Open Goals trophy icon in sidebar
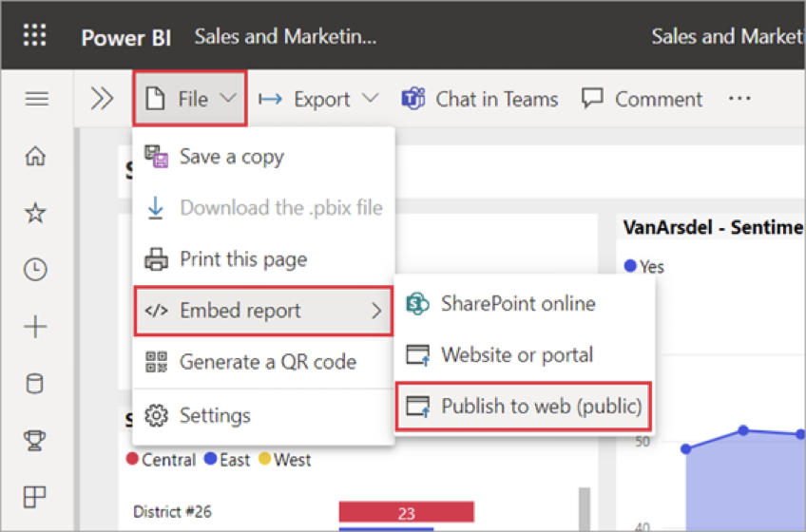Image resolution: width=806 pixels, height=532 pixels. pos(35,440)
